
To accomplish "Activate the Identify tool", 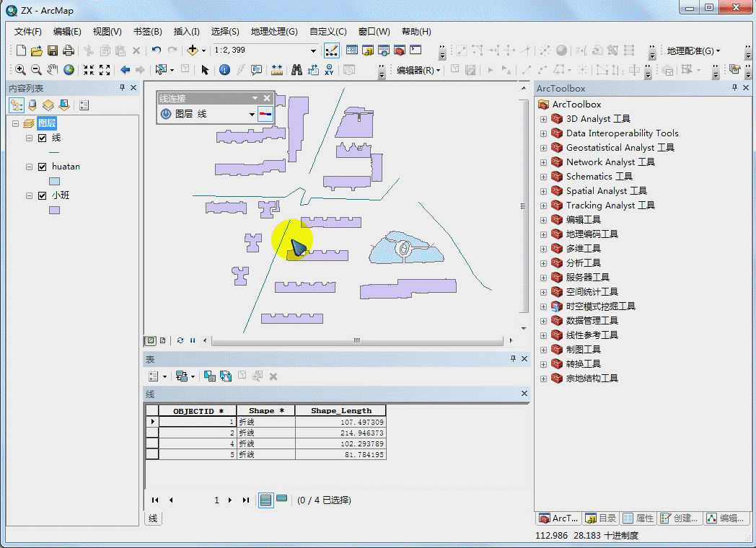I will click(224, 70).
